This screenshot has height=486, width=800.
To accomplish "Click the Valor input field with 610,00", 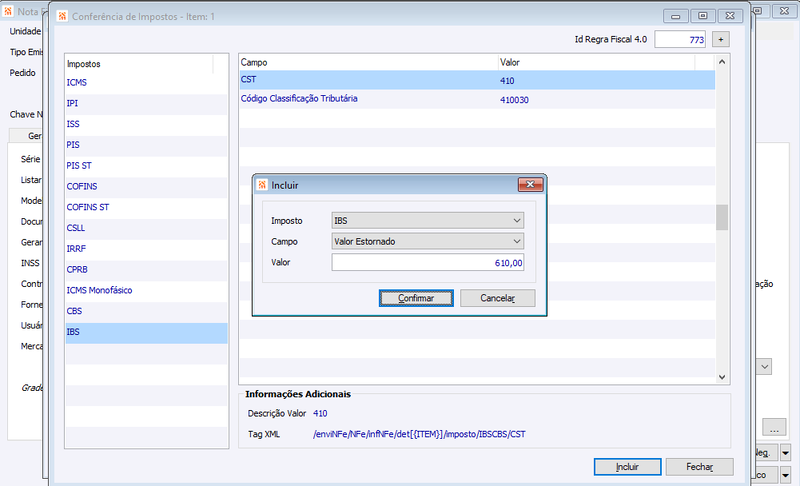I will 428,263.
